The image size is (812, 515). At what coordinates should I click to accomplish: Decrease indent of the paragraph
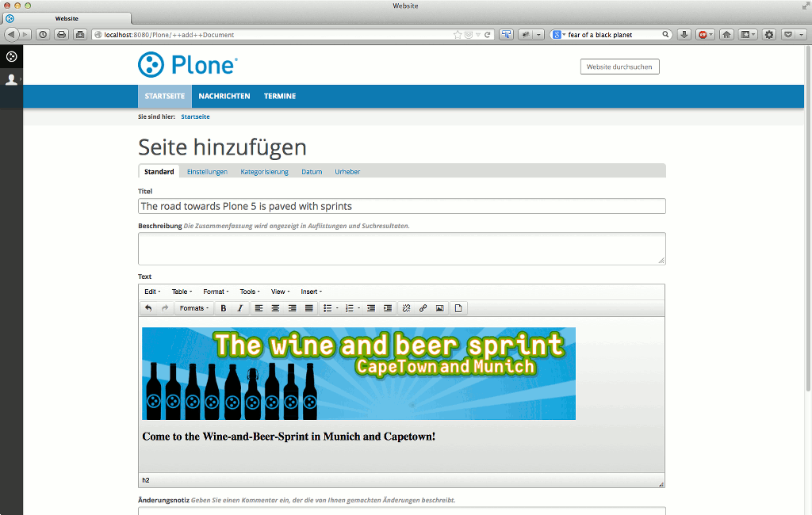[371, 308]
